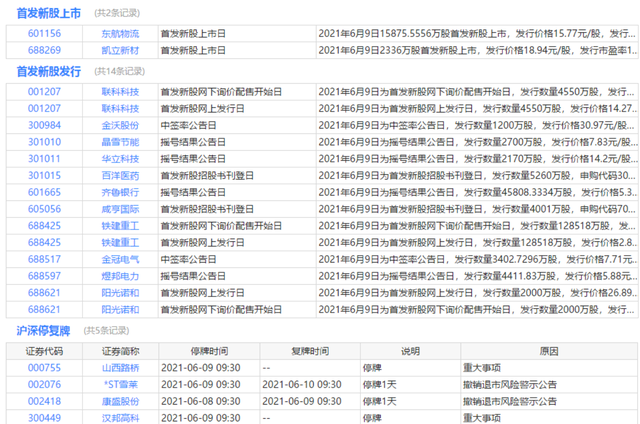Select the 发行数量45808.3334万股 description
This screenshot has width=640, height=424.
[478, 193]
